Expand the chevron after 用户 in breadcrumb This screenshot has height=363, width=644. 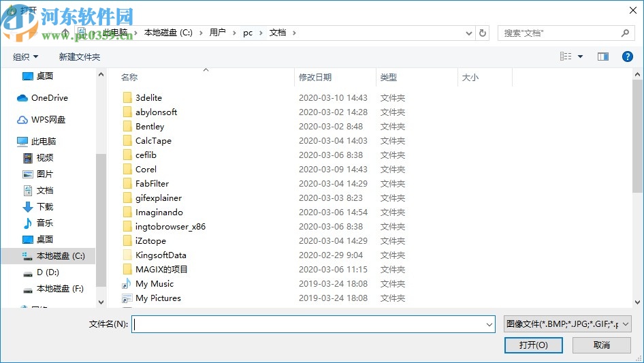234,33
